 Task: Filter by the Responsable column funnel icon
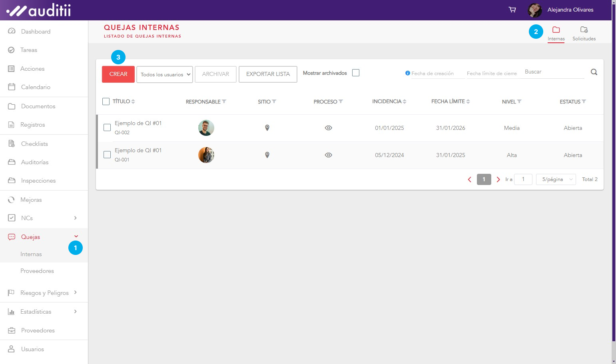[224, 101]
